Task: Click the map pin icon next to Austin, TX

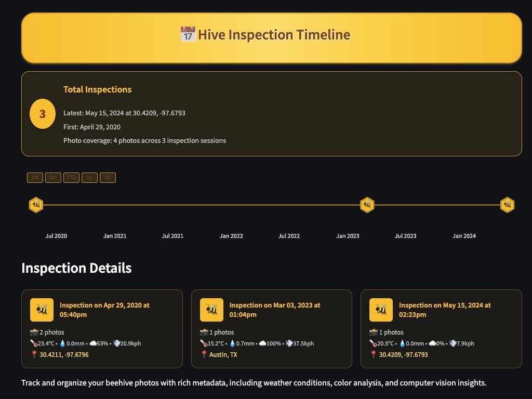Action: click(x=204, y=355)
